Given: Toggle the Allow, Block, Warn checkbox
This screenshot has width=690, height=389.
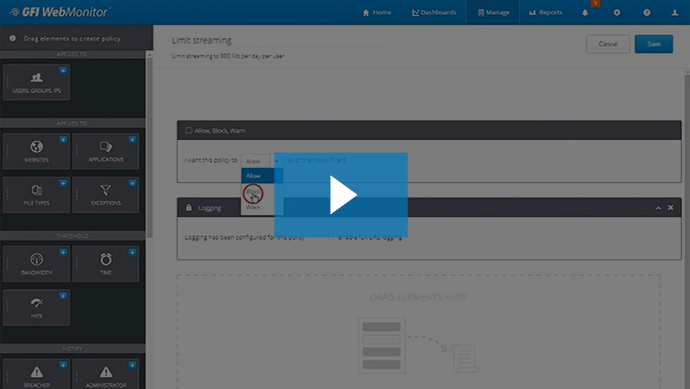Looking at the screenshot, I should 189,130.
